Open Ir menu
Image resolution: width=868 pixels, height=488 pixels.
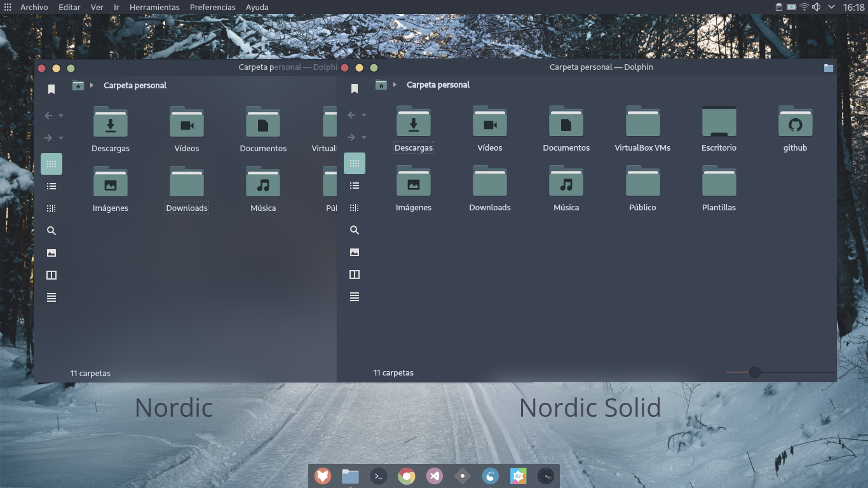[116, 7]
